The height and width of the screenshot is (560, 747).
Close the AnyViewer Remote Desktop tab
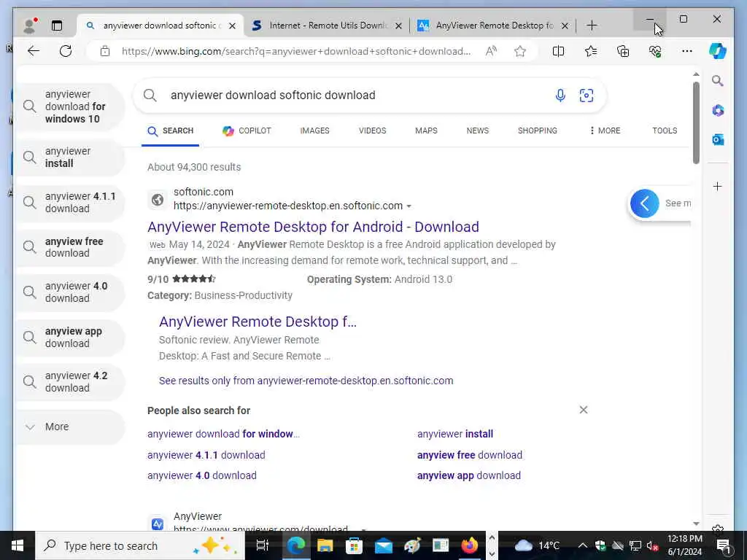coord(565,26)
